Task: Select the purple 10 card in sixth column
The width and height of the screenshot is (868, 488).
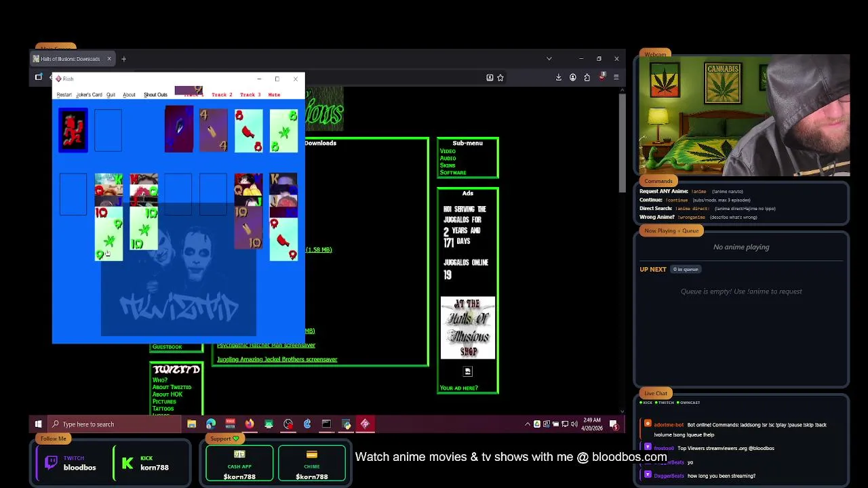Action: click(x=248, y=228)
